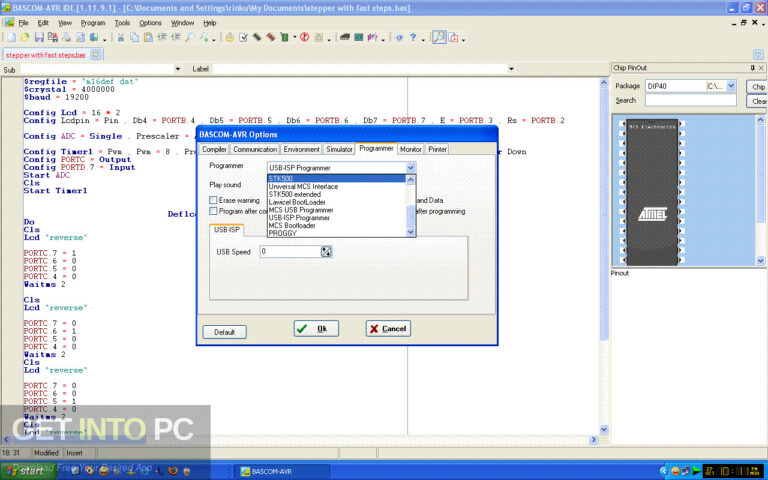
Task: Open the Package DIP40 dropdown
Action: (x=731, y=86)
